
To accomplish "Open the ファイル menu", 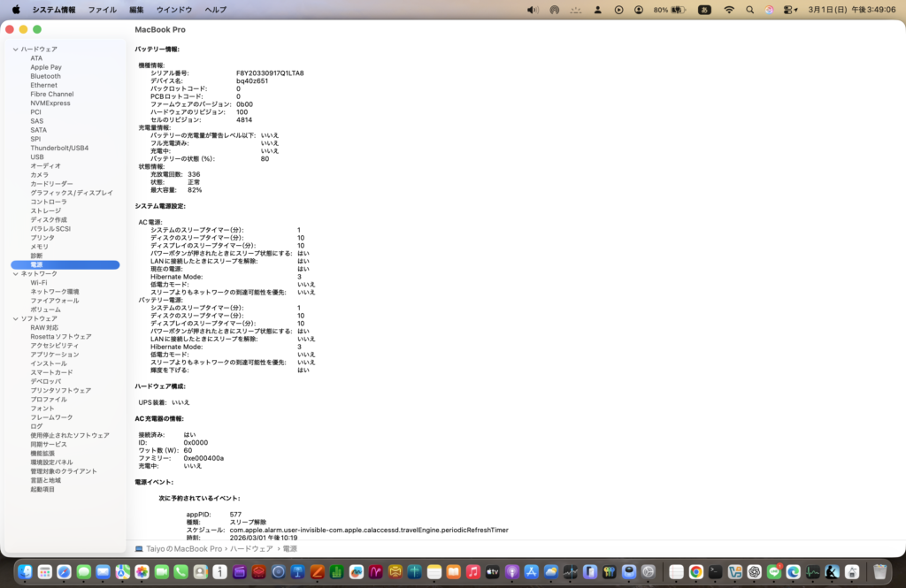I will (x=102, y=10).
